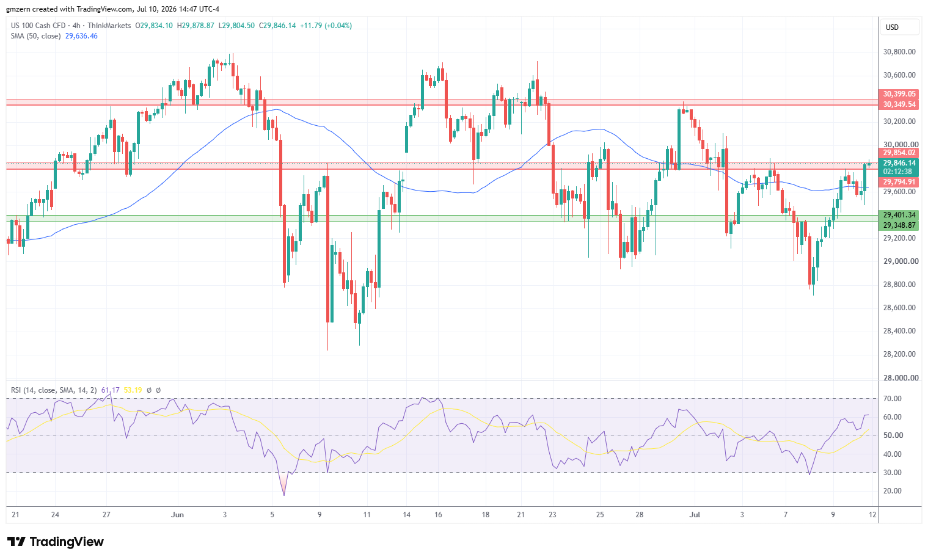Click the high value H29,878.87
Viewport: 928px width, 560px height.
click(195, 26)
